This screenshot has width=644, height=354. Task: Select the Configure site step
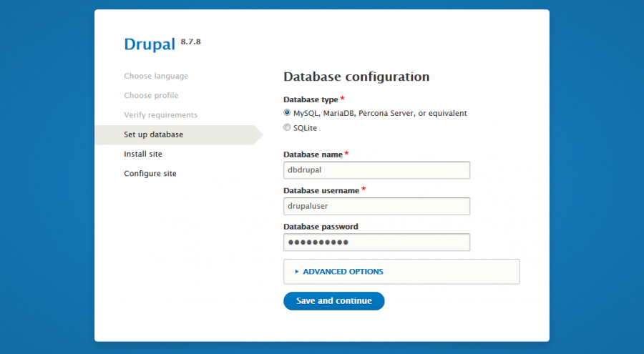tap(150, 174)
